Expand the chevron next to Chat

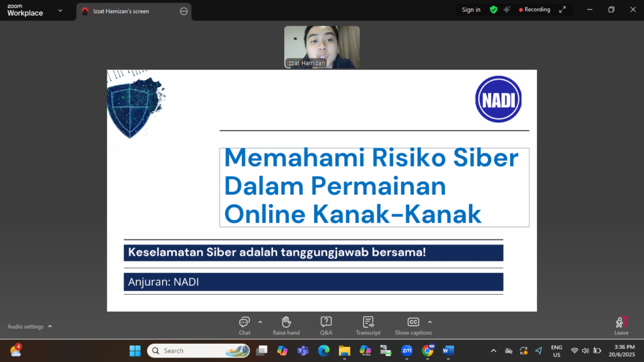pos(260,321)
